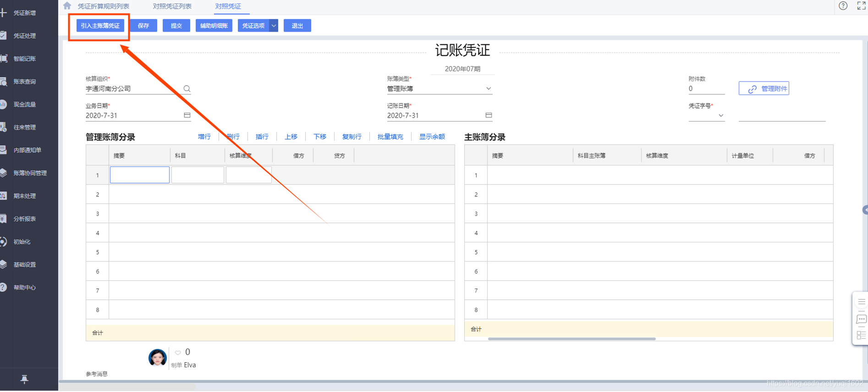Open 账簿协同管理 sidebar item
The height and width of the screenshot is (392, 868).
click(x=30, y=173)
